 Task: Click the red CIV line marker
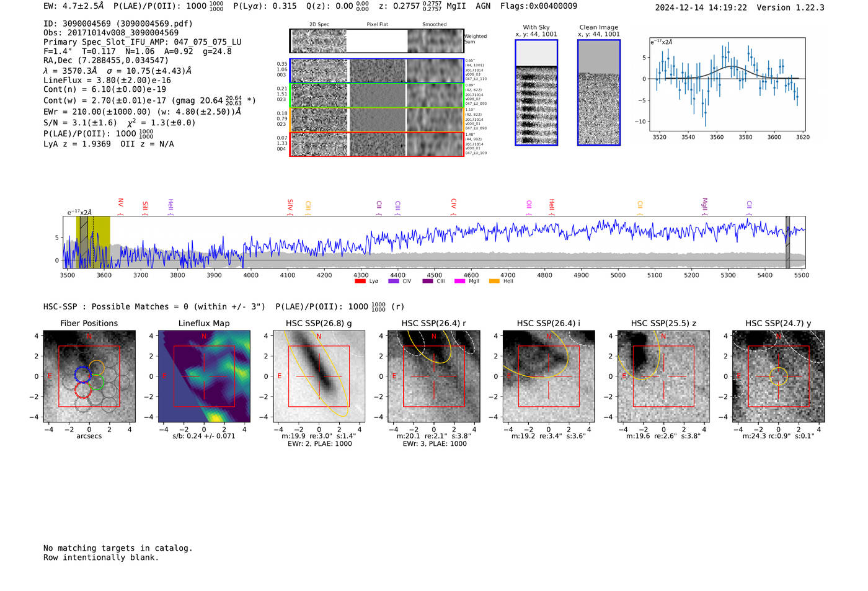[454, 205]
